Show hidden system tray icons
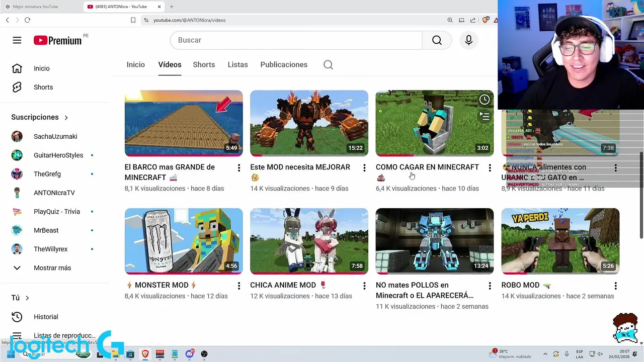This screenshot has height=362, width=644. tap(545, 354)
